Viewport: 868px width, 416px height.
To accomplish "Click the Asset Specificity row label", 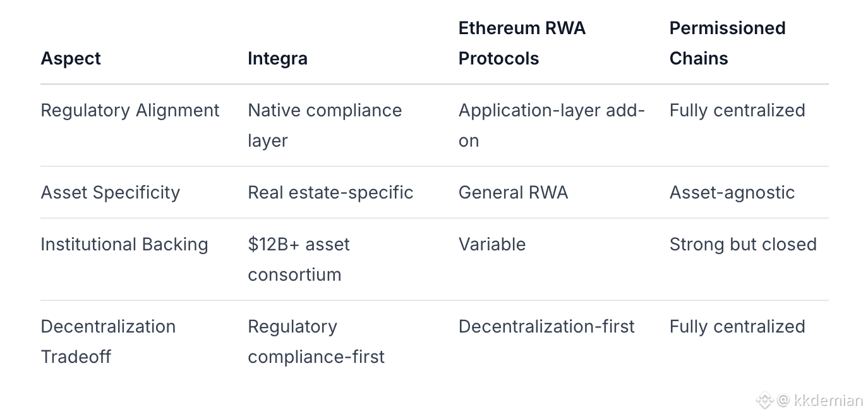I will pyautogui.click(x=110, y=192).
